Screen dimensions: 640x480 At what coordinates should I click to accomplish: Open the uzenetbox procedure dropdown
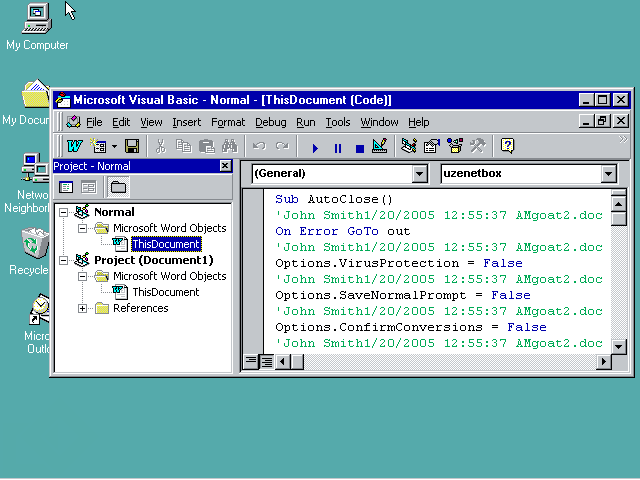tap(608, 174)
